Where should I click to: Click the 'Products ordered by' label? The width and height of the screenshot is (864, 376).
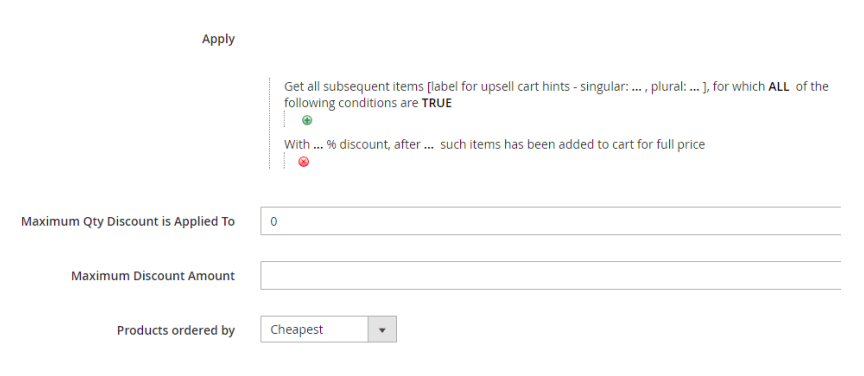176,330
